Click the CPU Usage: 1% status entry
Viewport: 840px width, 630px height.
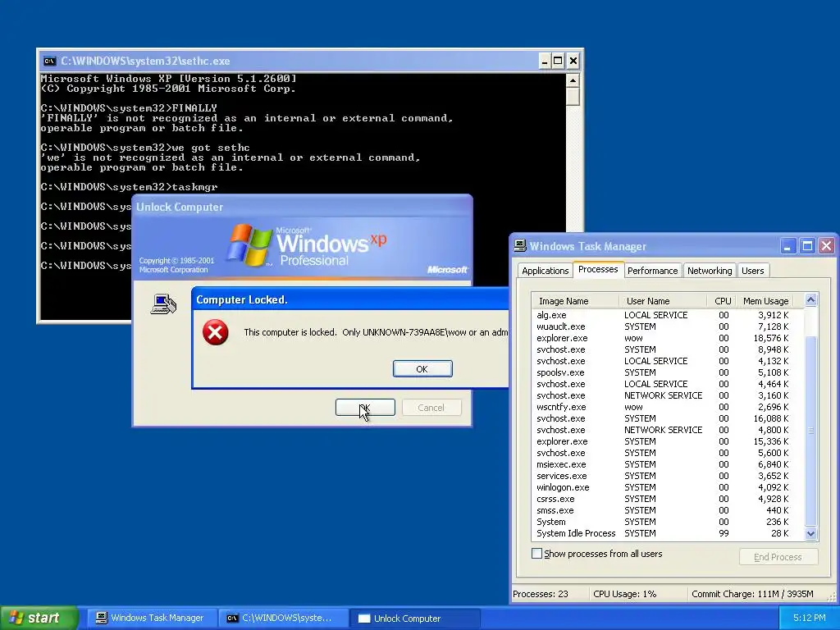point(637,594)
